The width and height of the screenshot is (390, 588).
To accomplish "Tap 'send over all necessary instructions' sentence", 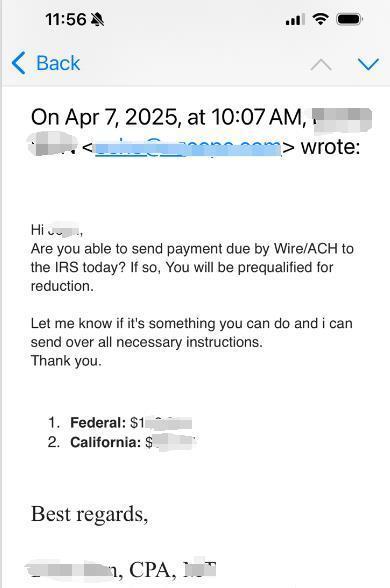I will (x=147, y=342).
